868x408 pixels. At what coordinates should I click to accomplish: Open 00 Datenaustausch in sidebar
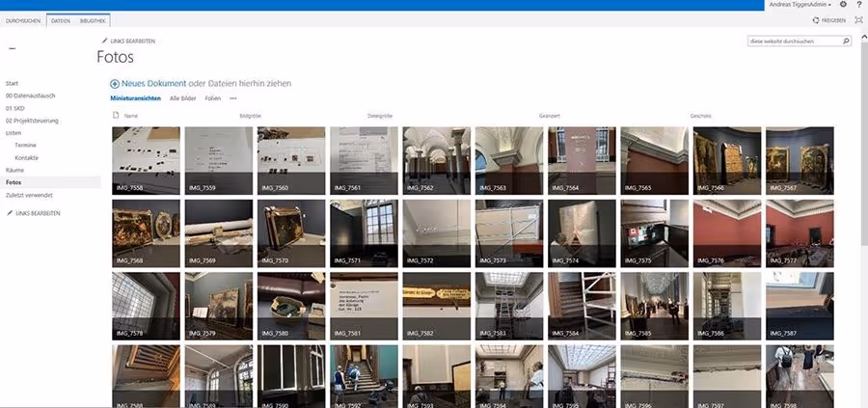(x=30, y=95)
